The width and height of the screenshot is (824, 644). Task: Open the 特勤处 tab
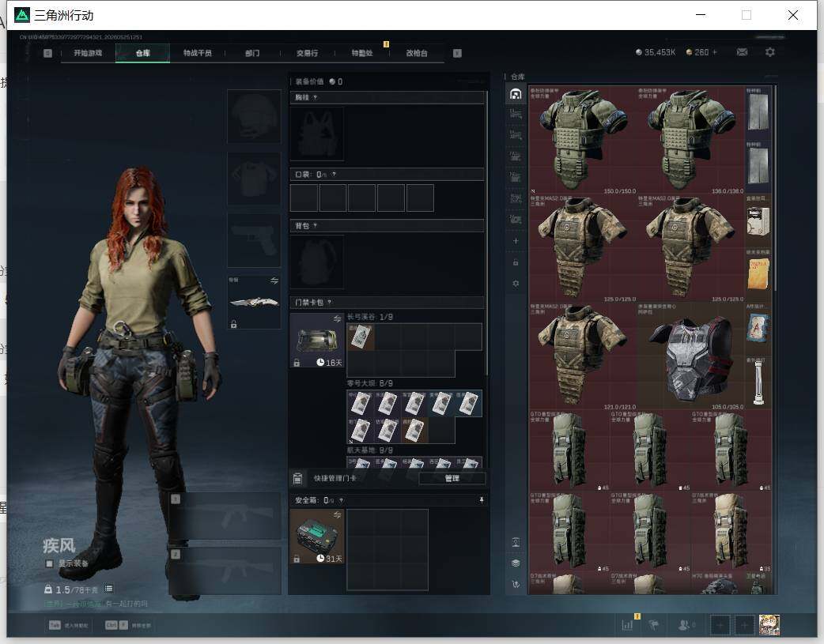click(362, 53)
